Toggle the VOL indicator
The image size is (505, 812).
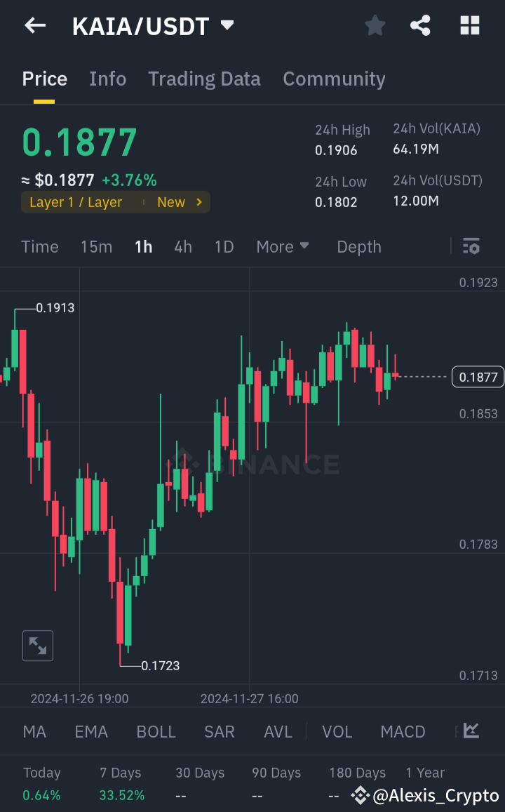pos(337,731)
